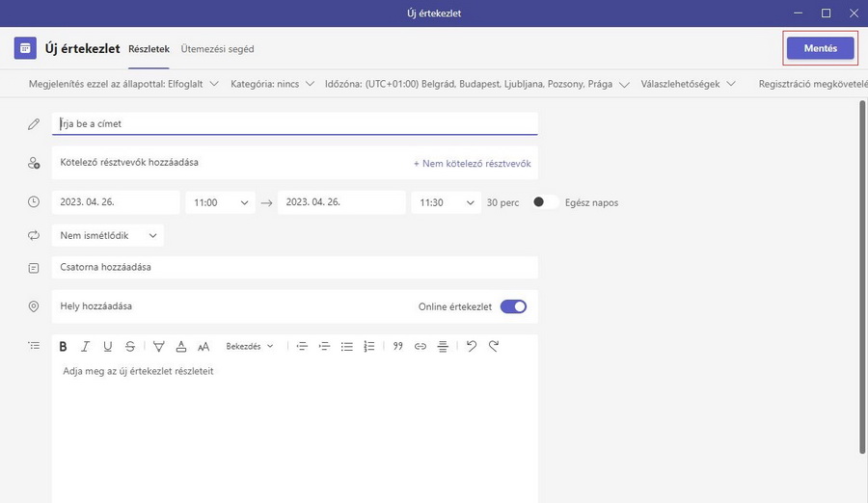Open text highlight color tool
This screenshot has width=868, height=503.
tap(158, 346)
